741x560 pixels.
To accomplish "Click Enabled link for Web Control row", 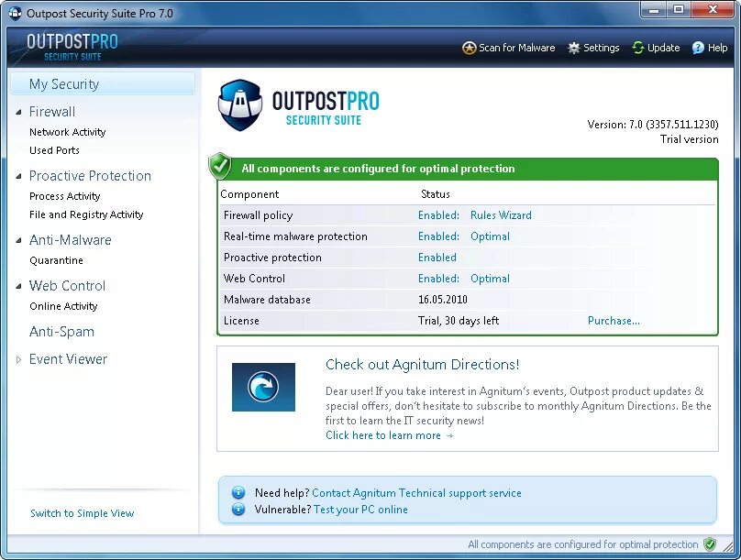I will (x=438, y=279).
